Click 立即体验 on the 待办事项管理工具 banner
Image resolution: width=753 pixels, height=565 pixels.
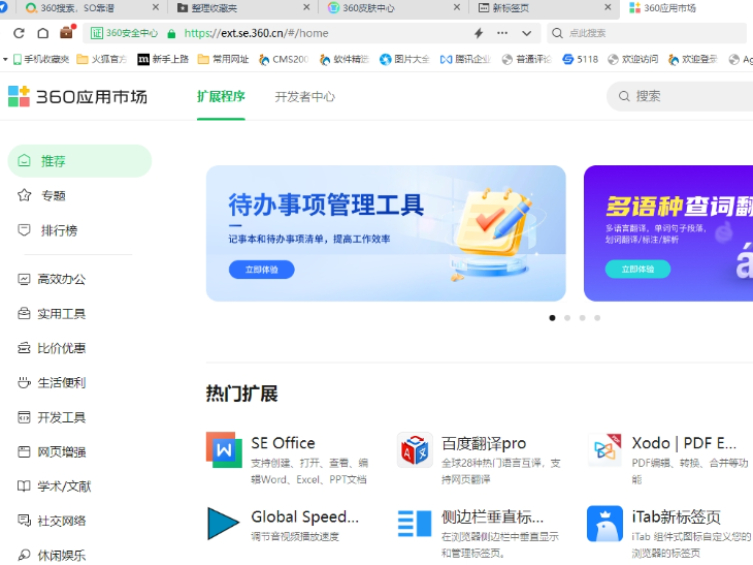click(x=262, y=269)
